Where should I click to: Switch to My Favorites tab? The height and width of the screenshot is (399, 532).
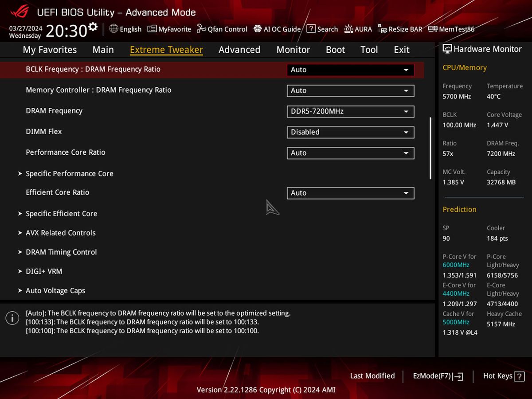tap(50, 50)
